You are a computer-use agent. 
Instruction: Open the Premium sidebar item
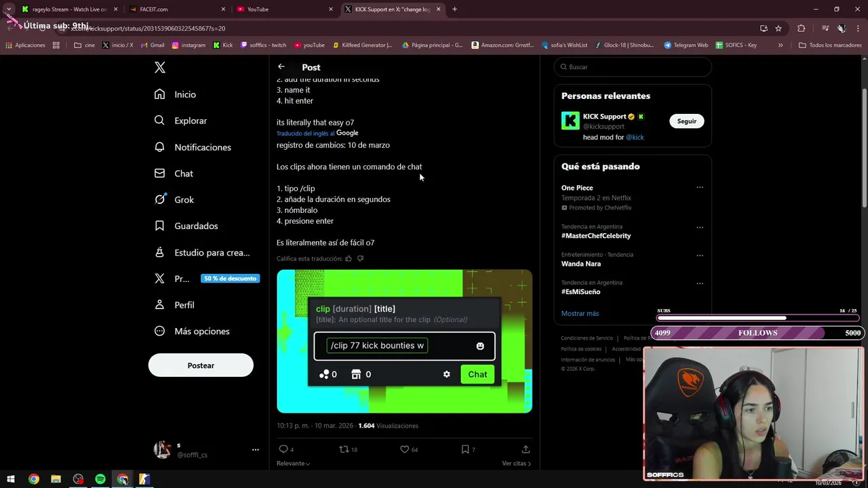point(207,279)
